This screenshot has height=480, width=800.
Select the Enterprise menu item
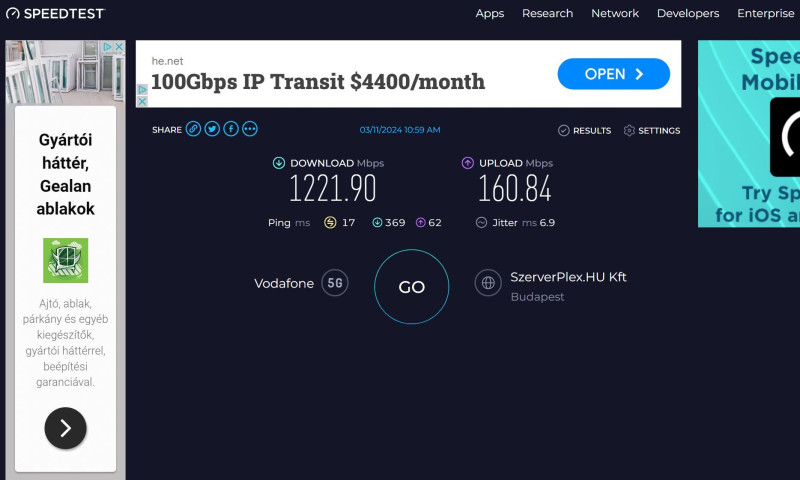(765, 13)
